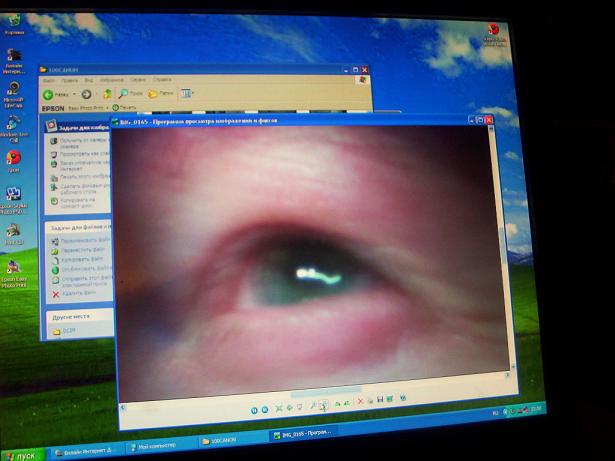The height and width of the screenshot is (461, 615).
Task: Click the view as slide show task link
Action: click(80, 154)
